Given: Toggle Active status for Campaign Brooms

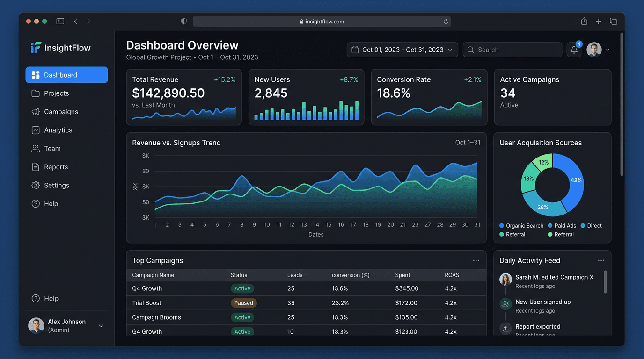Looking at the screenshot, I should click(x=242, y=317).
